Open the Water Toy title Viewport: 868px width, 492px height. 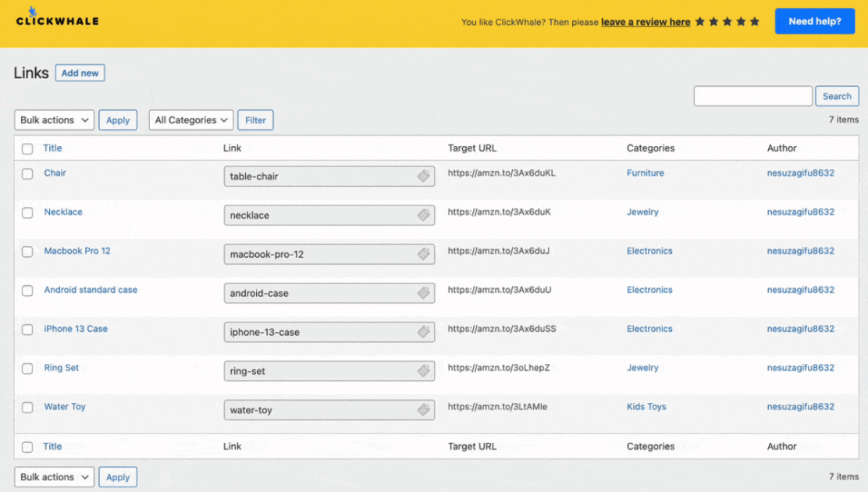click(x=65, y=407)
